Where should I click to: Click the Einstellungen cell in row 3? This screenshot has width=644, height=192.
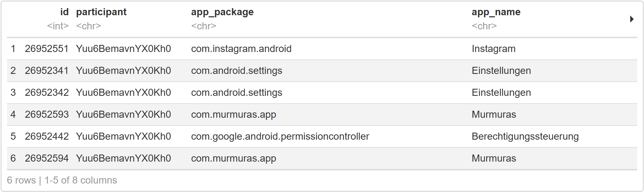pyautogui.click(x=501, y=93)
